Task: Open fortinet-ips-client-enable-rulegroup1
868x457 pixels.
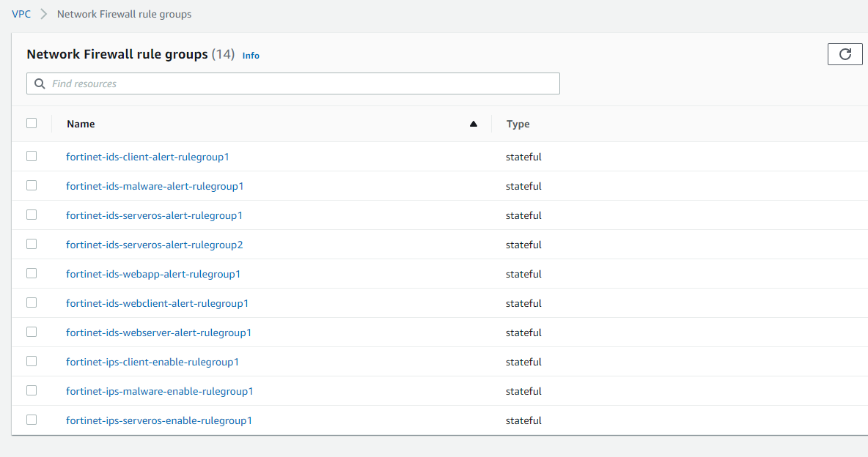Action: click(x=152, y=361)
